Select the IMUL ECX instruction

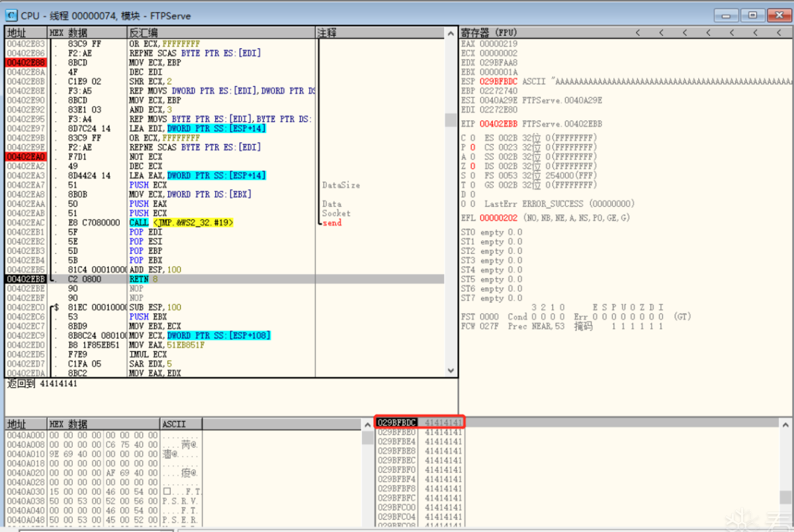coord(148,355)
